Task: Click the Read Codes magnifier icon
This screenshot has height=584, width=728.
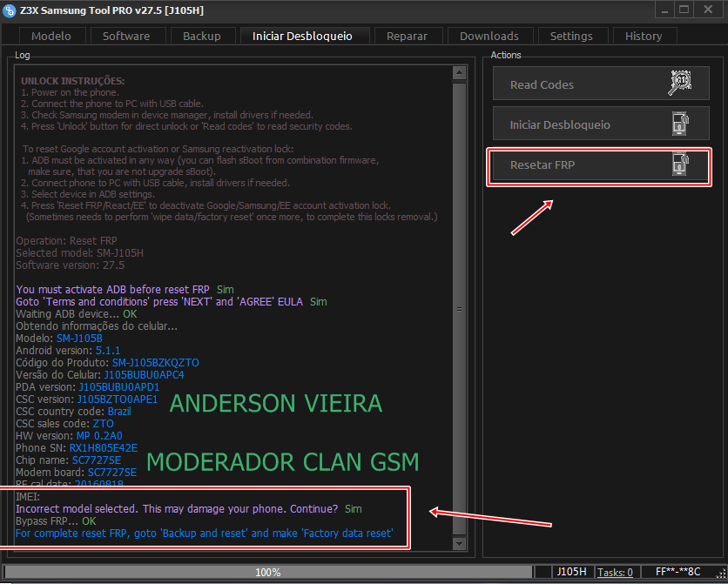Action: (680, 83)
